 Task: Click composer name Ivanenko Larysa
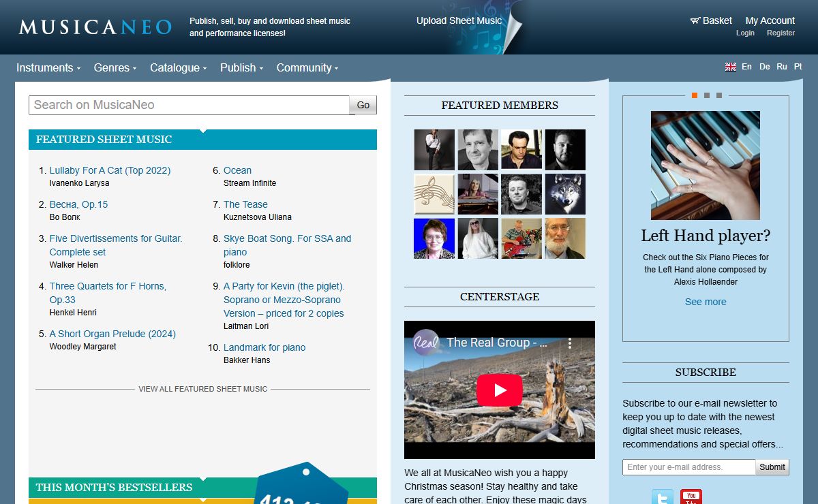pyautogui.click(x=79, y=183)
